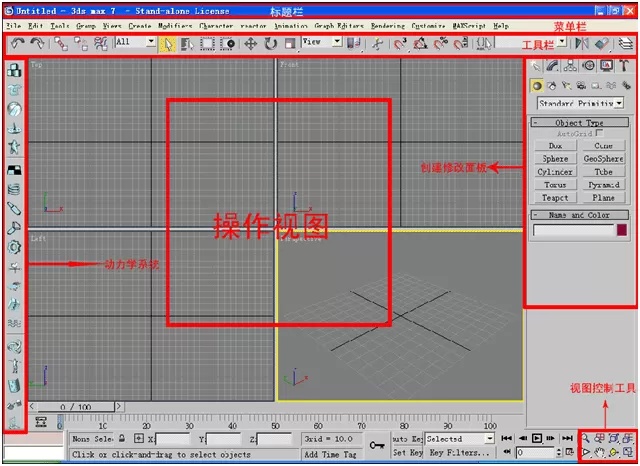
Task: Pick the Systems category icon
Action: point(626,86)
